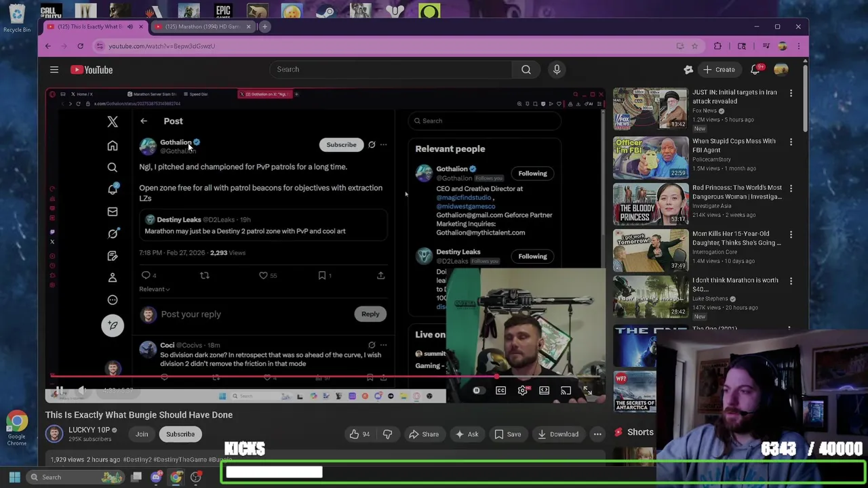The width and height of the screenshot is (868, 488).
Task: Seek using the red progress bar
Action: [325, 376]
